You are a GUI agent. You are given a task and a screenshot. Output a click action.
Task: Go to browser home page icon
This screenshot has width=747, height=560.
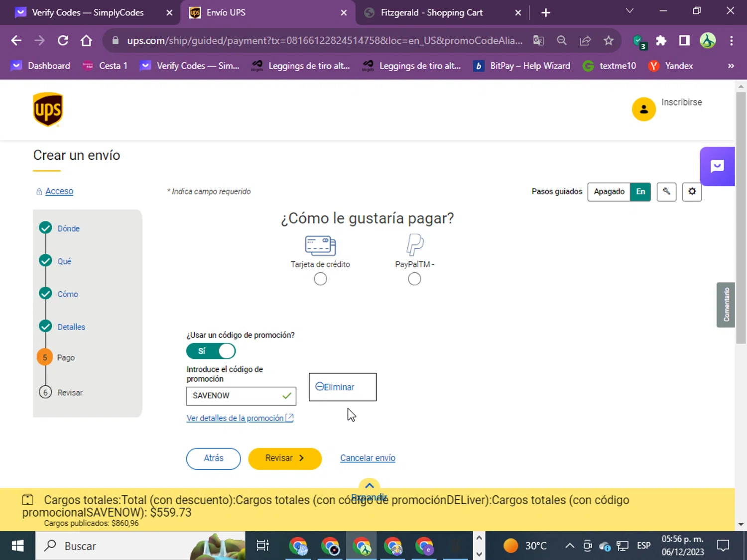pyautogui.click(x=86, y=40)
